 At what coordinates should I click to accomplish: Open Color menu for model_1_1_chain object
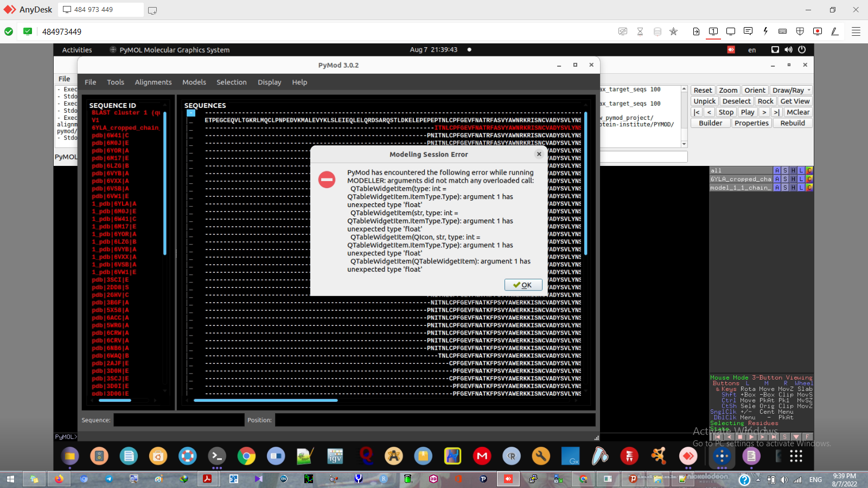[x=809, y=188]
